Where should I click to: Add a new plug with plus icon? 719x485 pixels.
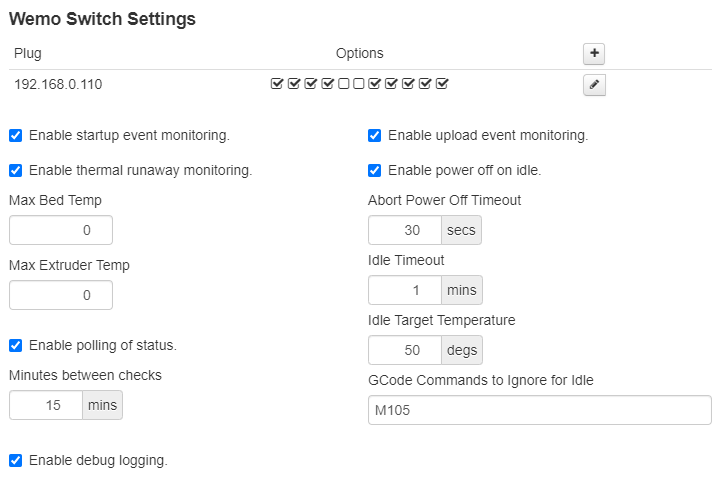(594, 54)
